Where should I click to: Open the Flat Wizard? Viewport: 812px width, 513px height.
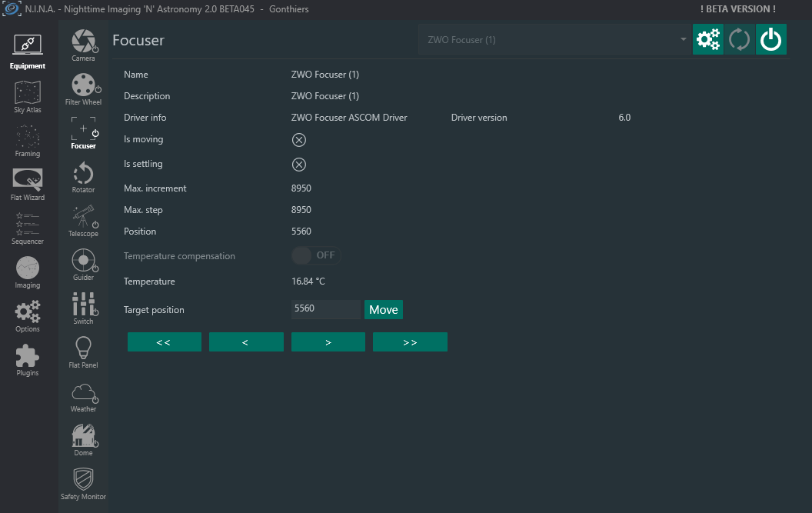(x=28, y=185)
